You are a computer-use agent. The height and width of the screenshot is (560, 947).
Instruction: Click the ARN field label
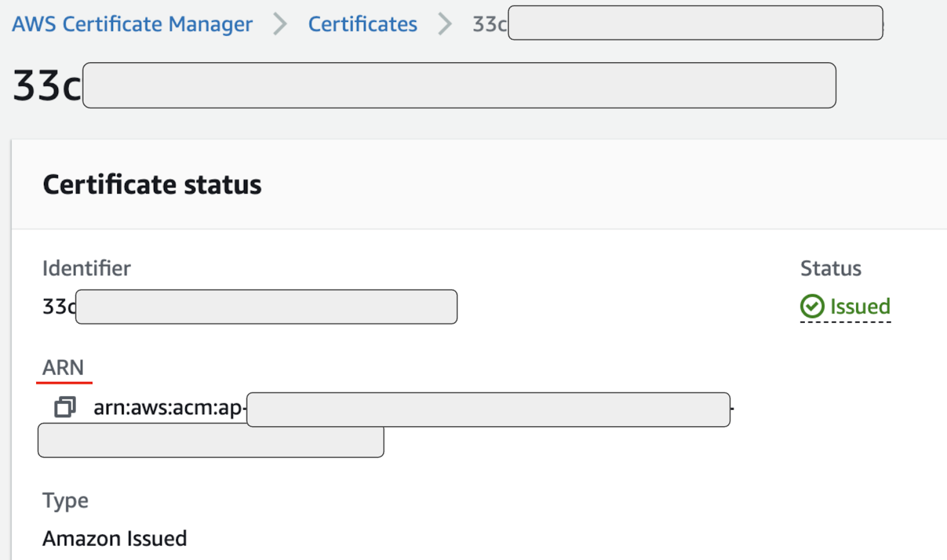click(x=63, y=368)
